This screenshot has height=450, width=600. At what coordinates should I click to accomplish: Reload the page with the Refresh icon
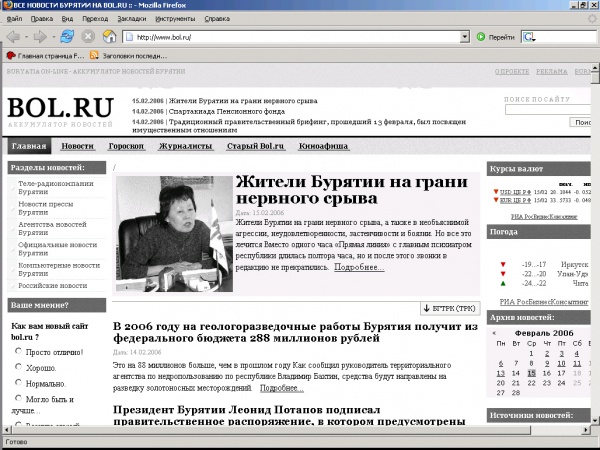[67, 36]
